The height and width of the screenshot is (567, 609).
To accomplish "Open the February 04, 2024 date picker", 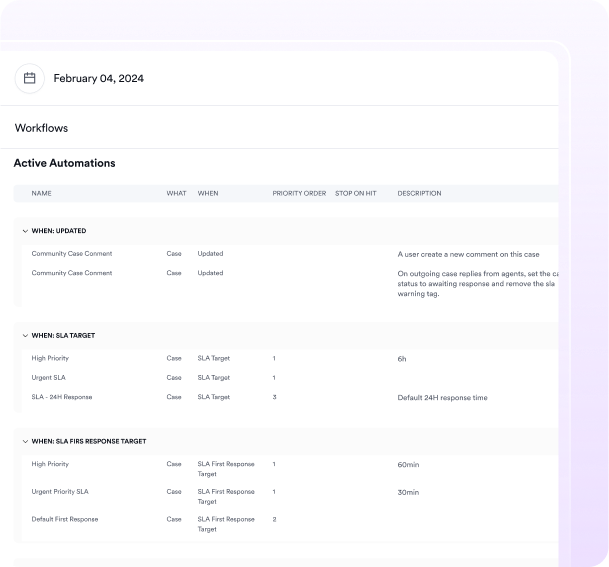I will tap(98, 78).
